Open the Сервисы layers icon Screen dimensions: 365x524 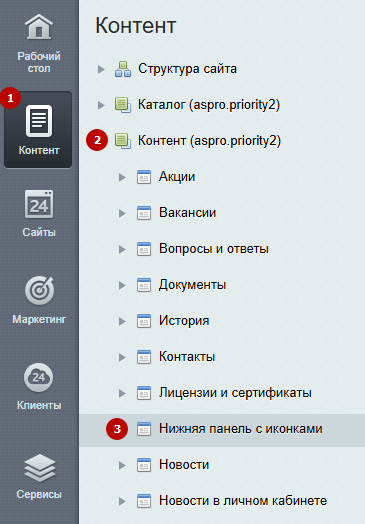point(39,468)
